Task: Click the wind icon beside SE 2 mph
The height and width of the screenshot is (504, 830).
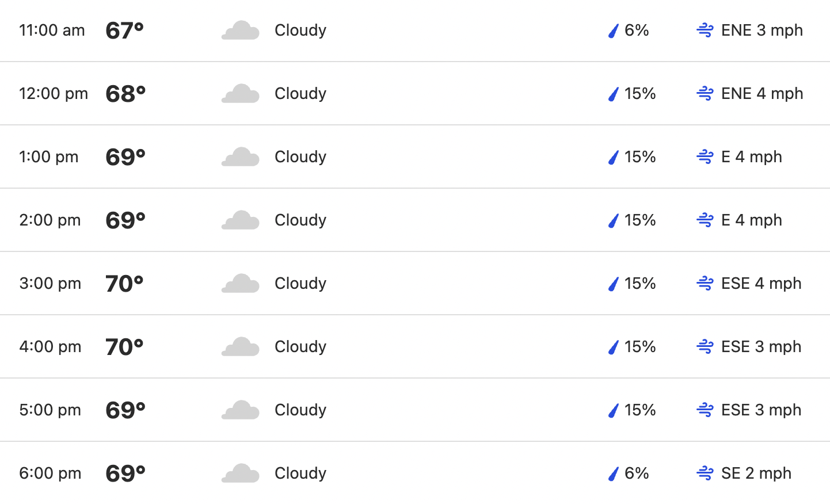Action: coord(705,473)
